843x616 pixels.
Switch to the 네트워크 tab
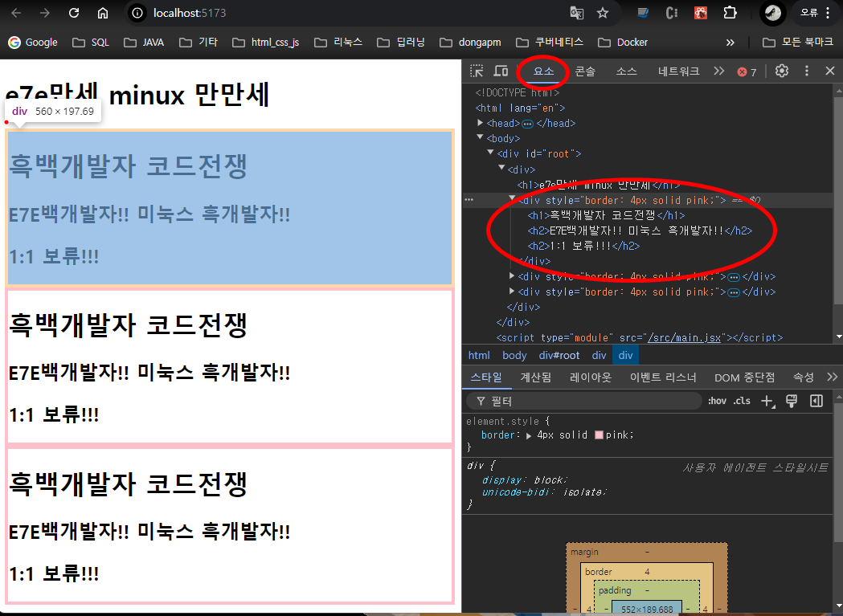[678, 71]
